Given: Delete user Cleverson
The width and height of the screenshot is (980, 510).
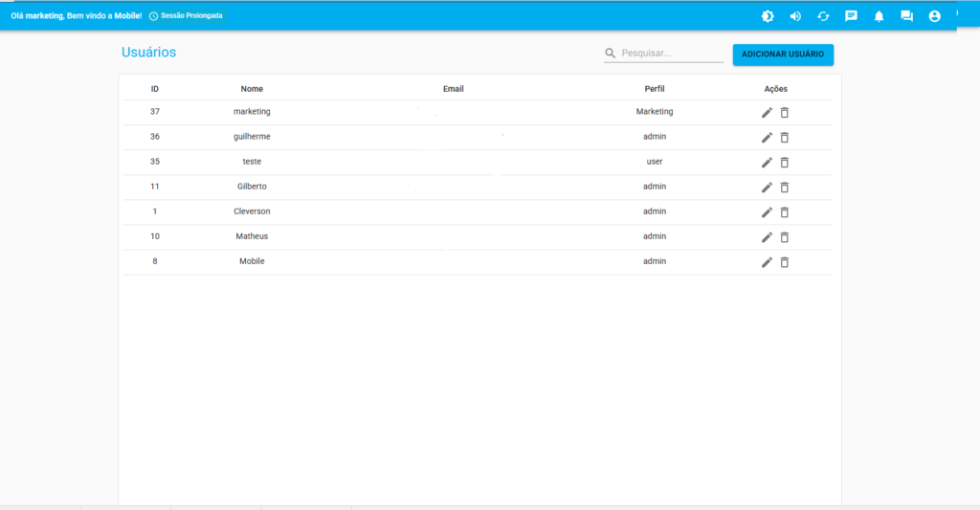Looking at the screenshot, I should coord(785,212).
